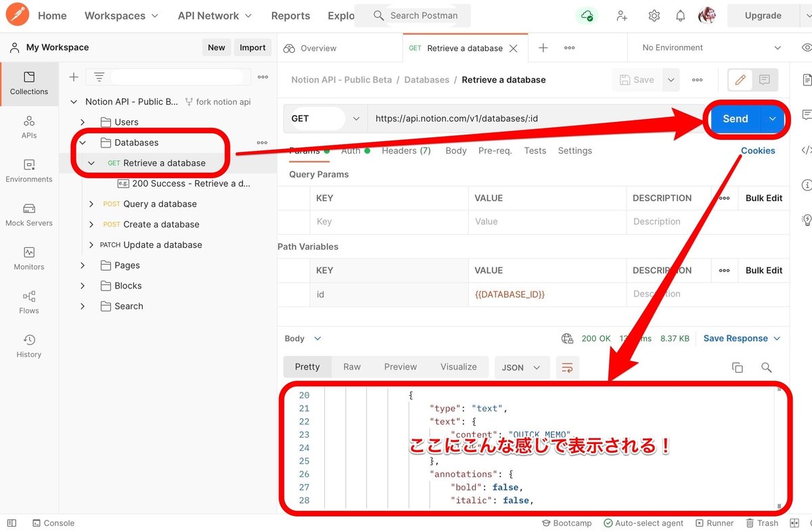This screenshot has height=532, width=812.
Task: Open the request Settings tab
Action: pos(574,151)
